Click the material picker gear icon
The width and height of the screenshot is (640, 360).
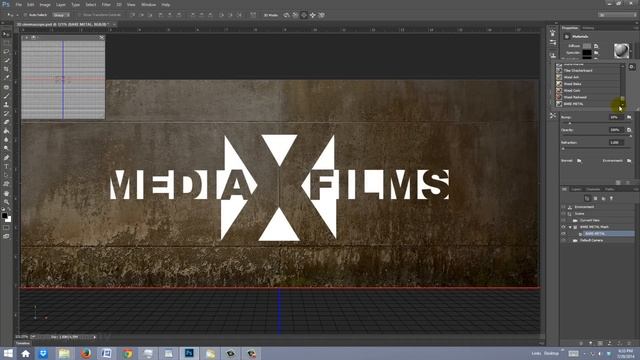point(632,67)
